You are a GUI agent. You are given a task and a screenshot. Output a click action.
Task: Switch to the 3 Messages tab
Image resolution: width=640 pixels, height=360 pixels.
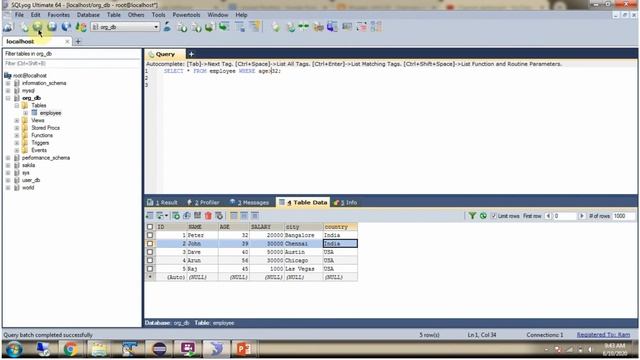[249, 202]
